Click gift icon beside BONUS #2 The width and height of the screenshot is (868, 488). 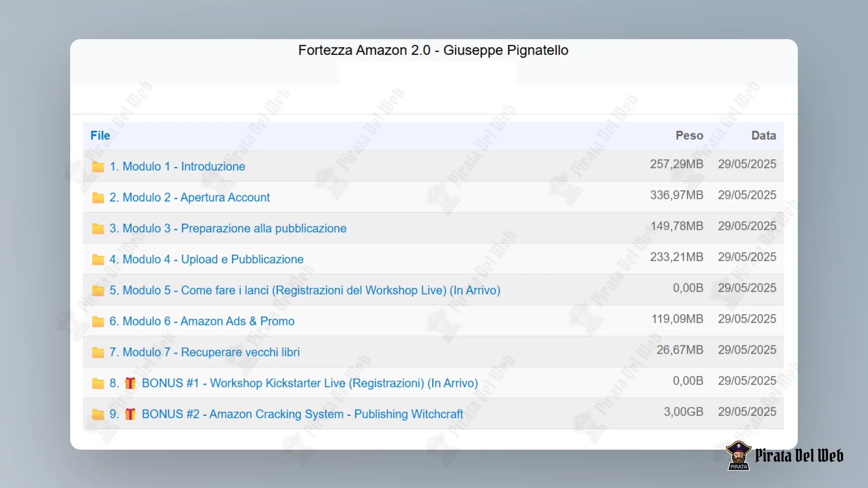[130, 414]
